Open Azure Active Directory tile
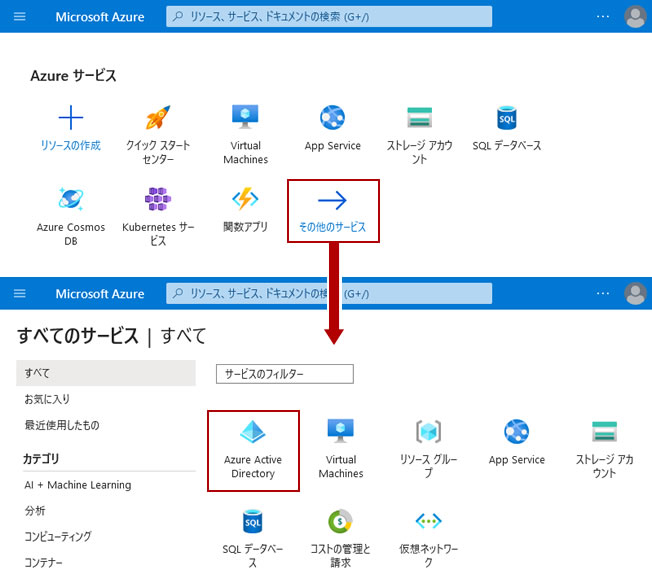The width and height of the screenshot is (652, 570). [x=253, y=451]
